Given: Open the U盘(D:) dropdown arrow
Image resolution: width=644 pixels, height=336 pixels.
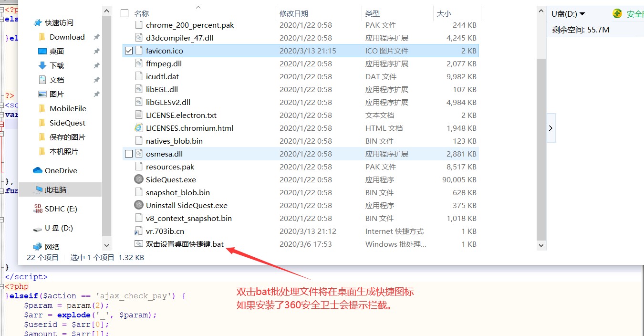Looking at the screenshot, I should tap(582, 14).
